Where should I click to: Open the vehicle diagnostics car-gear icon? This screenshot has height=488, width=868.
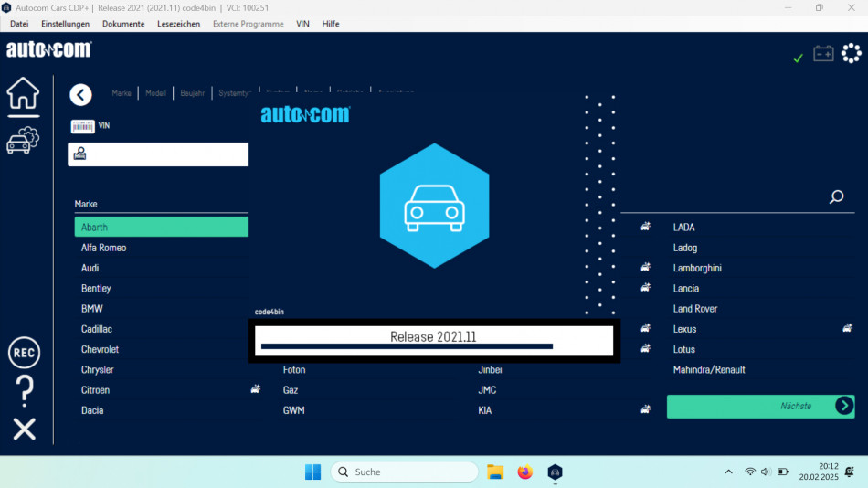click(23, 140)
